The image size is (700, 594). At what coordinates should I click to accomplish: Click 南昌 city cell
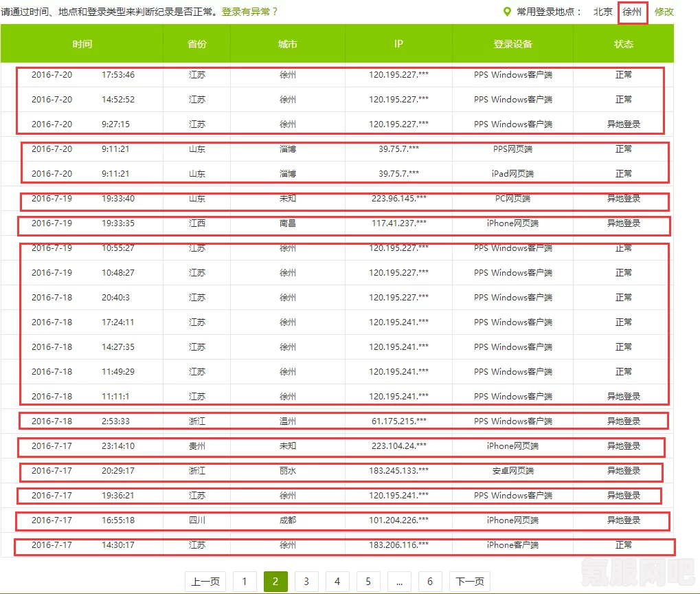tap(288, 223)
